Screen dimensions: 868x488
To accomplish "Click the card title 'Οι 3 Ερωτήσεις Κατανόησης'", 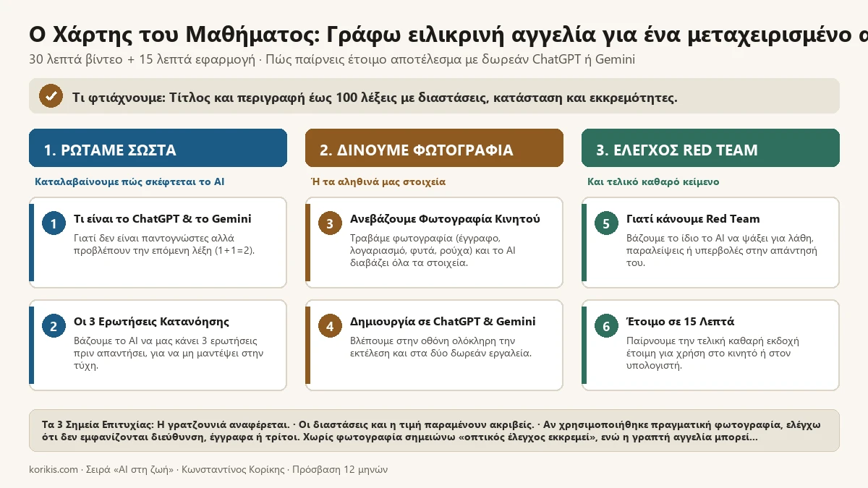I will pos(152,322).
